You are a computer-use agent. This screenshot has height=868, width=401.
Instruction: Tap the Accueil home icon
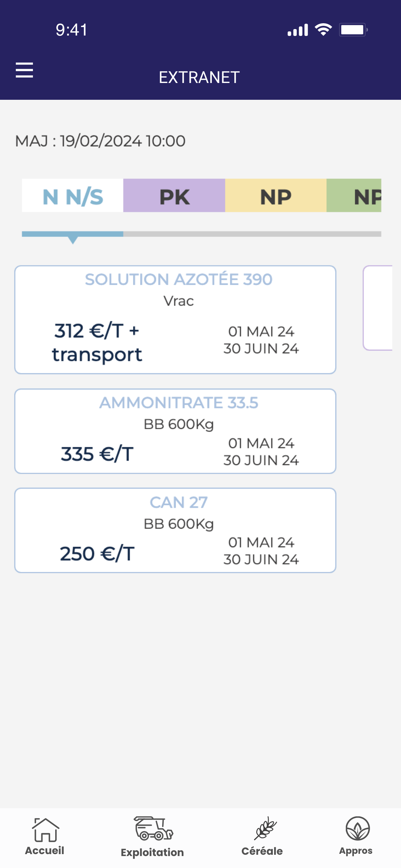pos(45,830)
